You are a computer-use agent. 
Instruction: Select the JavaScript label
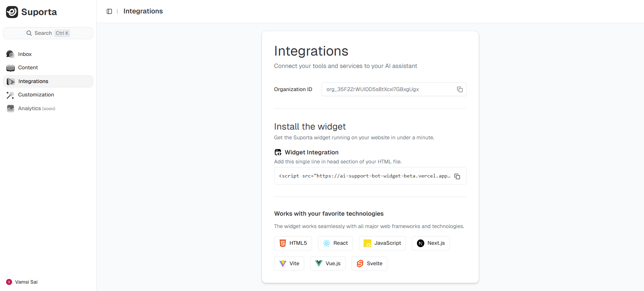(x=388, y=243)
